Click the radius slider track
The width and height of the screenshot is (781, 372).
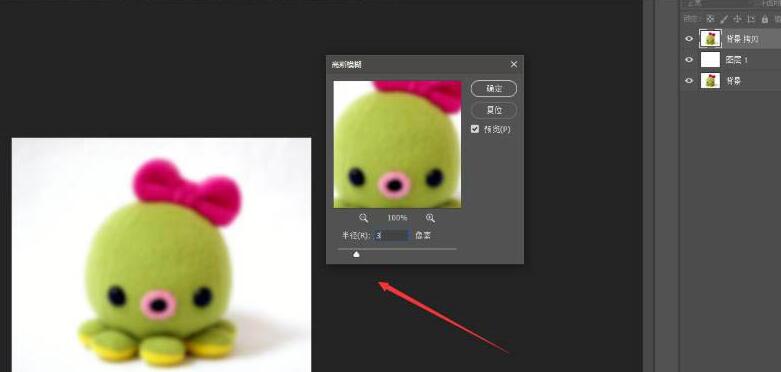point(397,248)
